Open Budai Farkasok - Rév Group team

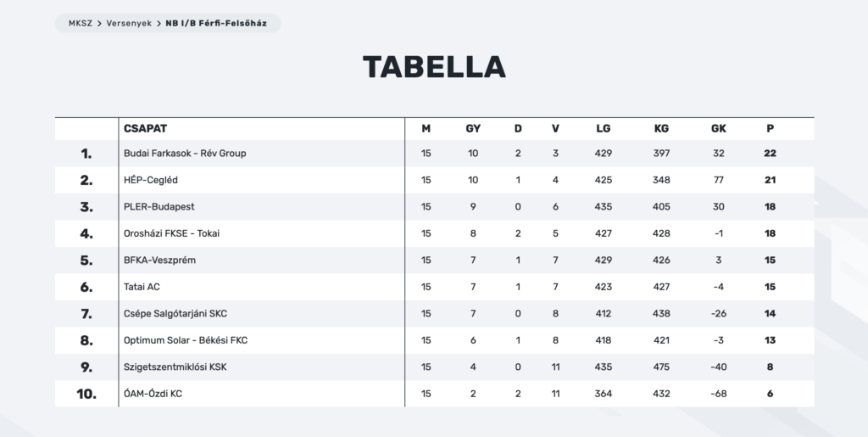tap(185, 154)
